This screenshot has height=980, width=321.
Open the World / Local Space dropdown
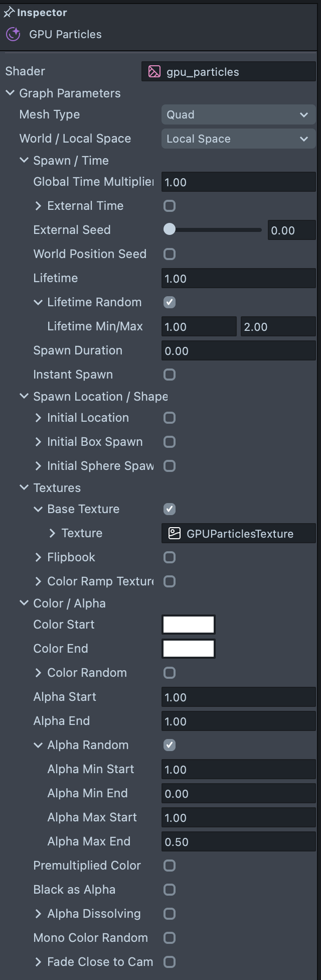pyautogui.click(x=238, y=139)
